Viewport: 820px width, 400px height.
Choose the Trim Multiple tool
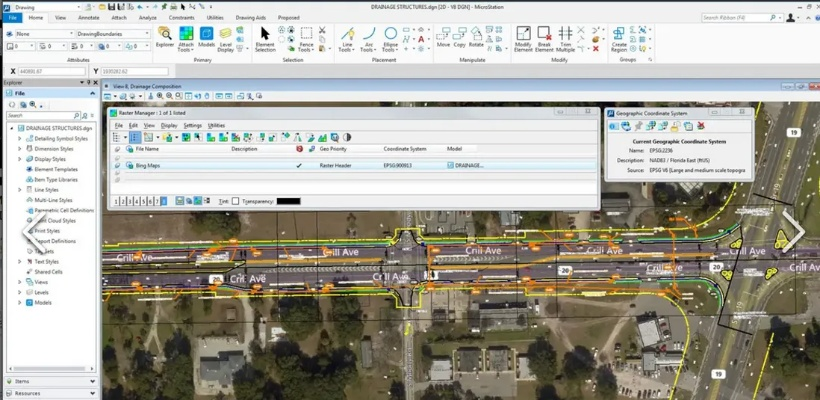tap(565, 39)
